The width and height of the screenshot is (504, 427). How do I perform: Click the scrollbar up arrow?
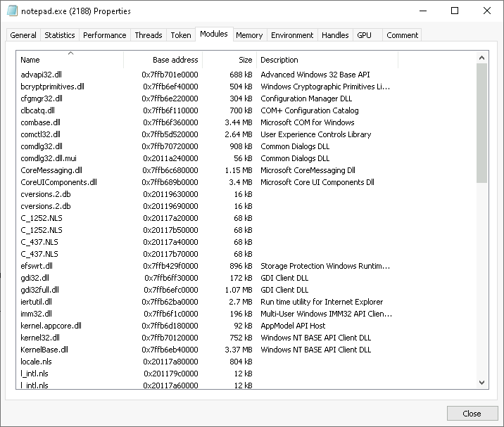(482, 58)
